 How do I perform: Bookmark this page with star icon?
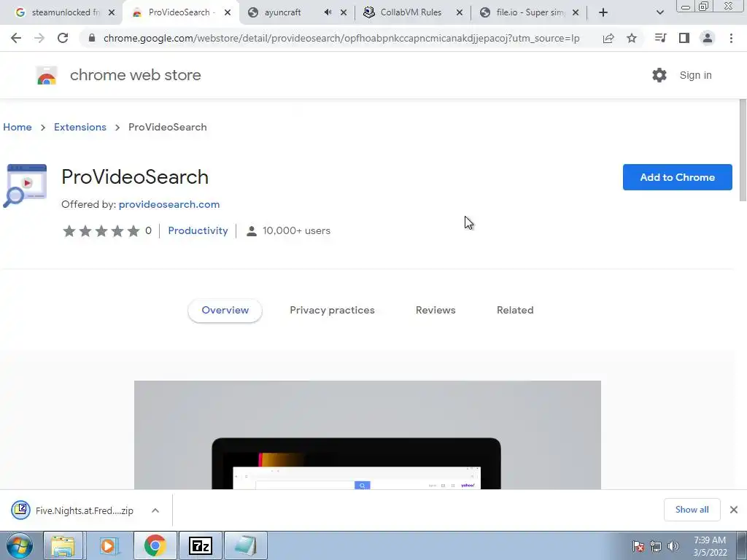tap(632, 38)
